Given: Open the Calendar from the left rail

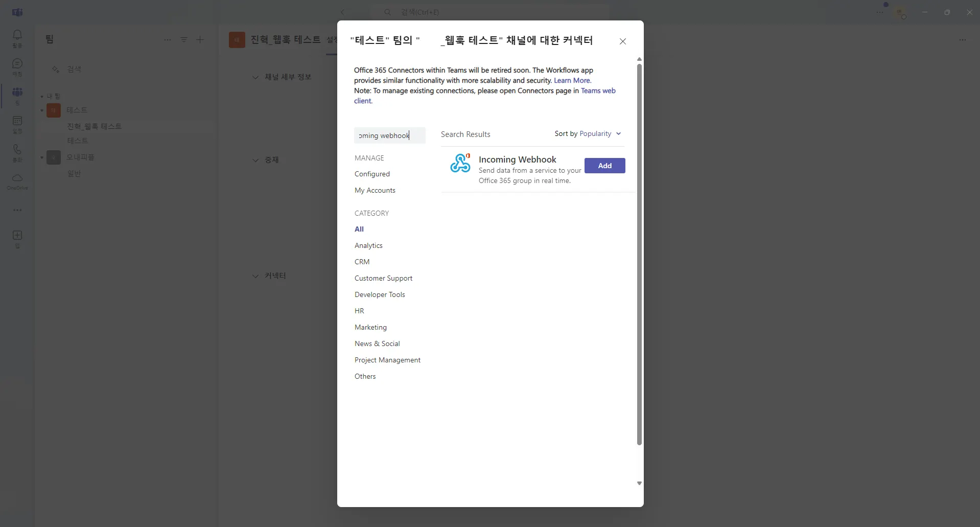Looking at the screenshot, I should [17, 124].
